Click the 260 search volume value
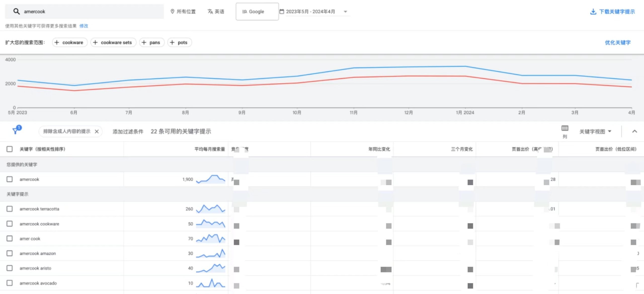 (x=189, y=209)
